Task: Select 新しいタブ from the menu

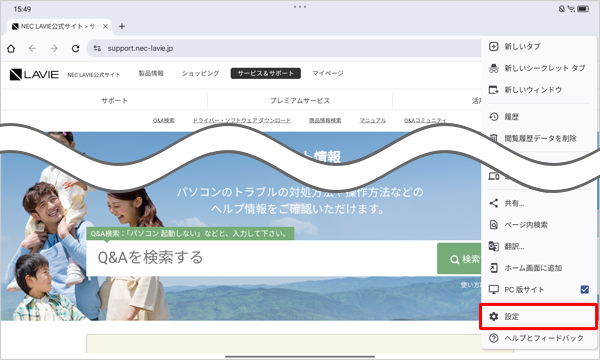Action: 539,47
